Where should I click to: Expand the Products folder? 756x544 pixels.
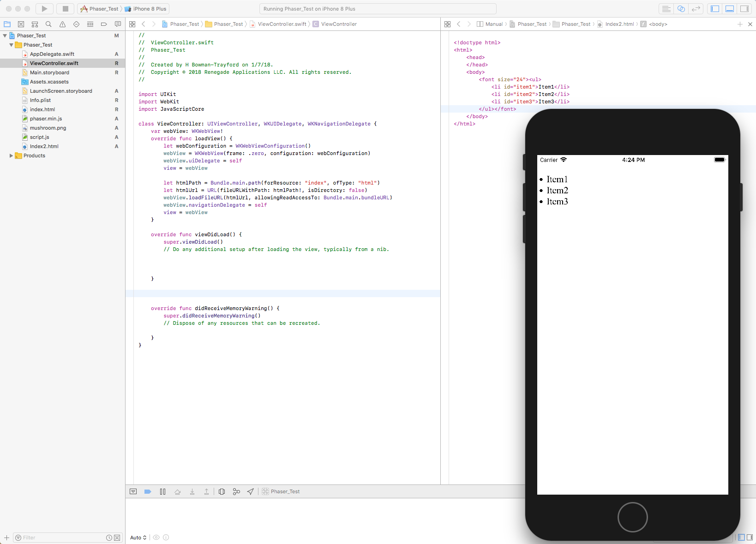coord(12,155)
